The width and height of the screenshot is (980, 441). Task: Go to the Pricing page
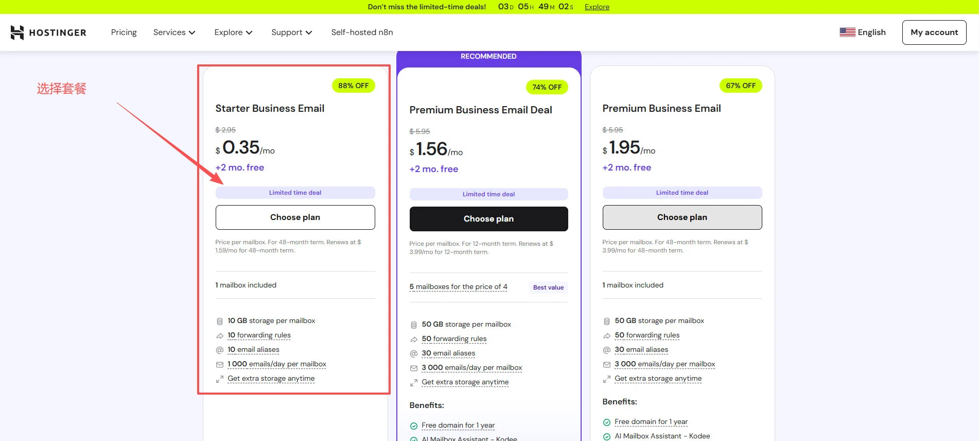click(124, 32)
